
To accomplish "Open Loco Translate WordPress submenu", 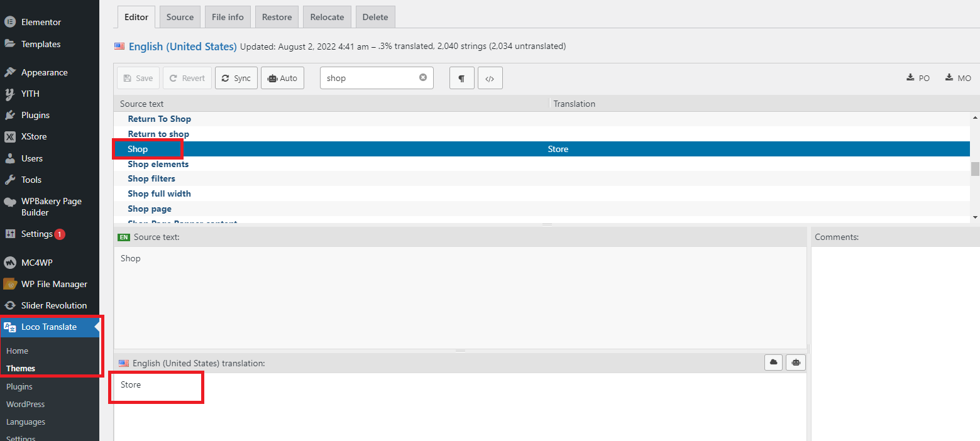I will (25, 404).
